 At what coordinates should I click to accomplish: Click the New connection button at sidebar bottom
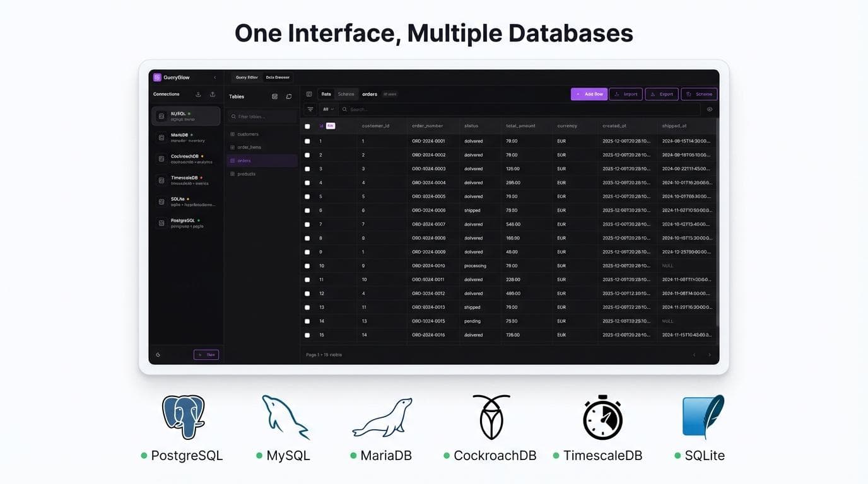206,354
